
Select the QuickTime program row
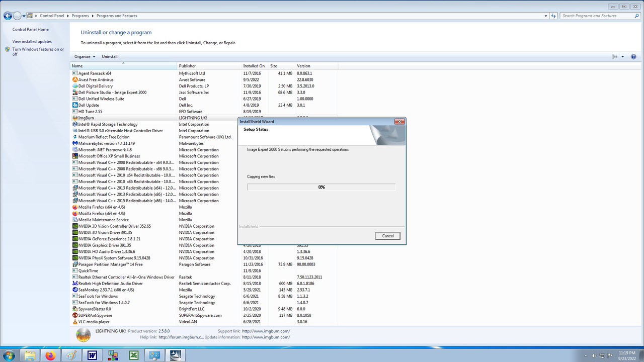point(204,271)
